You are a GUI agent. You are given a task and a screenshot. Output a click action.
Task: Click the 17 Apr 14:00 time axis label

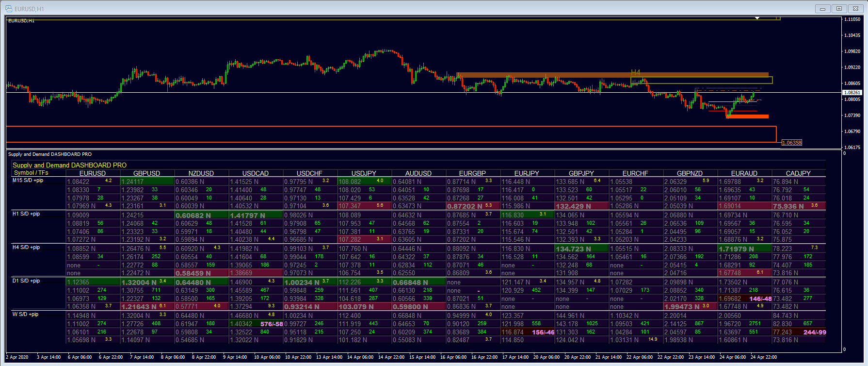point(515,357)
